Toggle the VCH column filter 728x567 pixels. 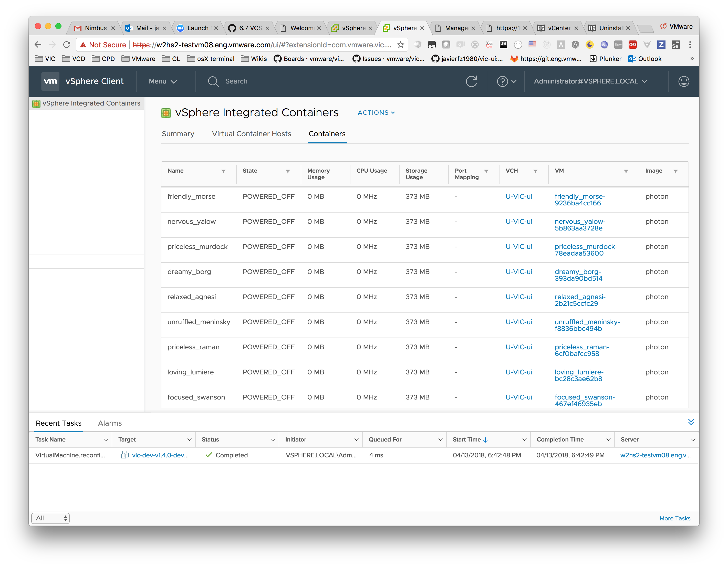(x=536, y=171)
